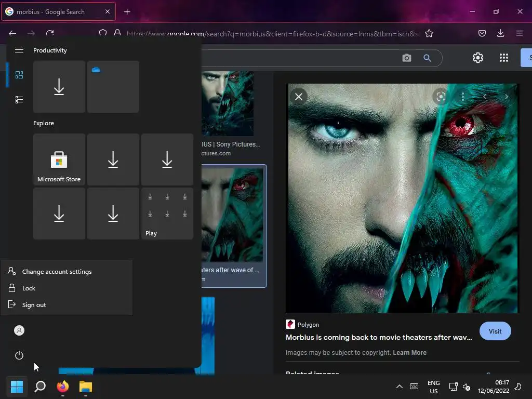Bookmark this page with the star
The image size is (532, 399).
point(429,33)
